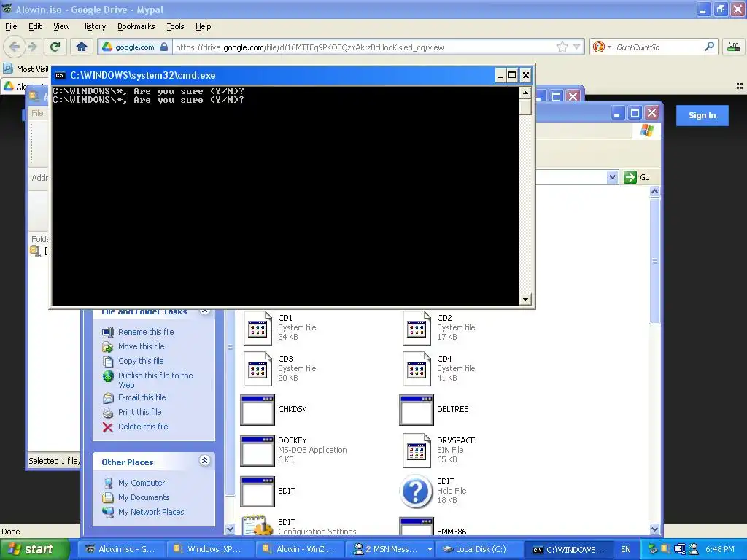Focus the browser address URL field
Viewport: 747px width, 560px height.
pyautogui.click(x=363, y=47)
